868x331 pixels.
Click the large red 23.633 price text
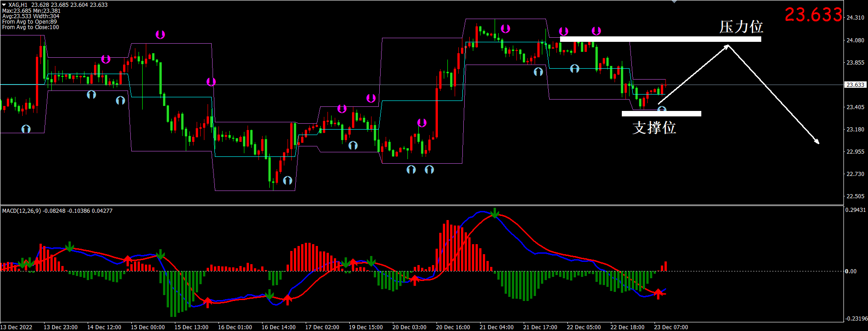point(813,15)
